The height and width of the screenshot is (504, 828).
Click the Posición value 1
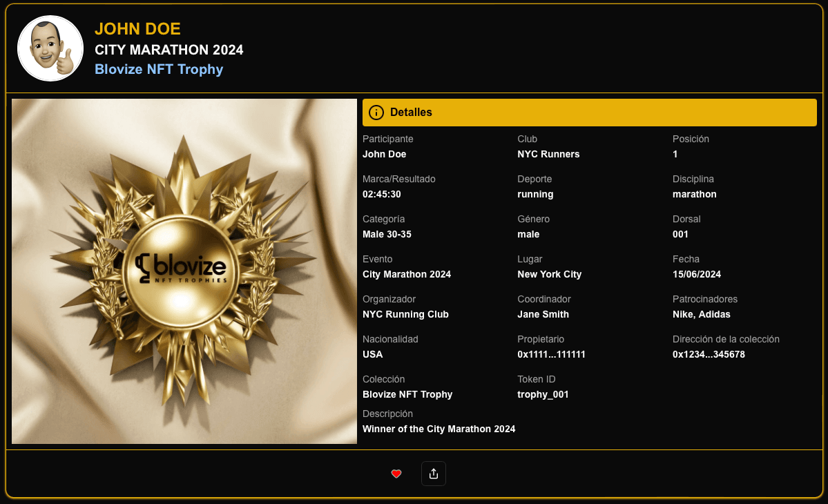pyautogui.click(x=675, y=154)
